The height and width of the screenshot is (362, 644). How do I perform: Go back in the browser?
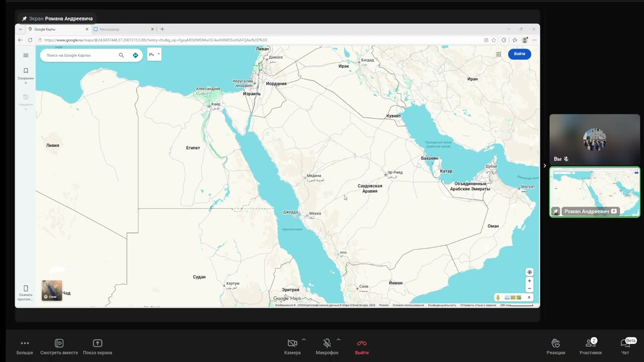(20, 40)
